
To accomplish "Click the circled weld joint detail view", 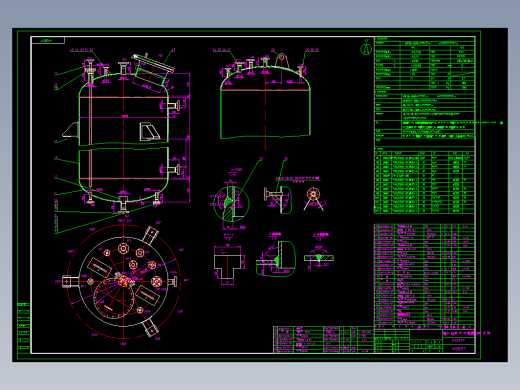I will pos(231,203).
